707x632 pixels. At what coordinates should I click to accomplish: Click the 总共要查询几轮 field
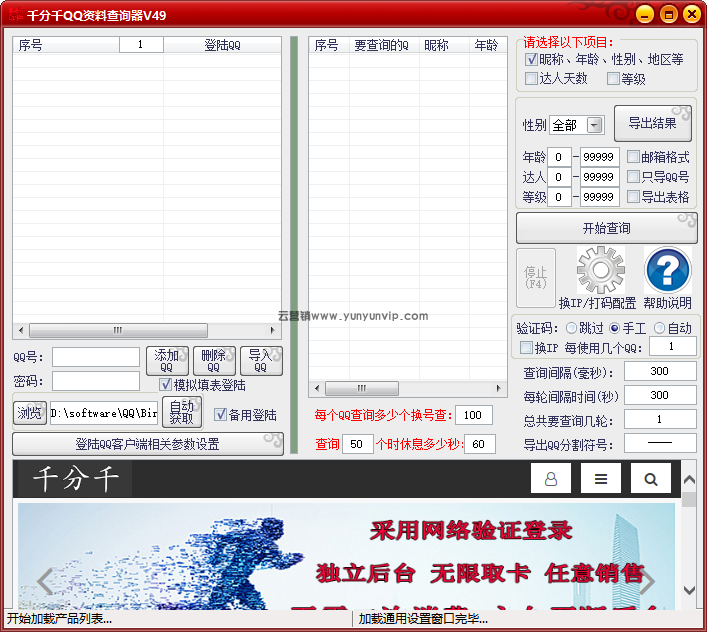(660, 420)
